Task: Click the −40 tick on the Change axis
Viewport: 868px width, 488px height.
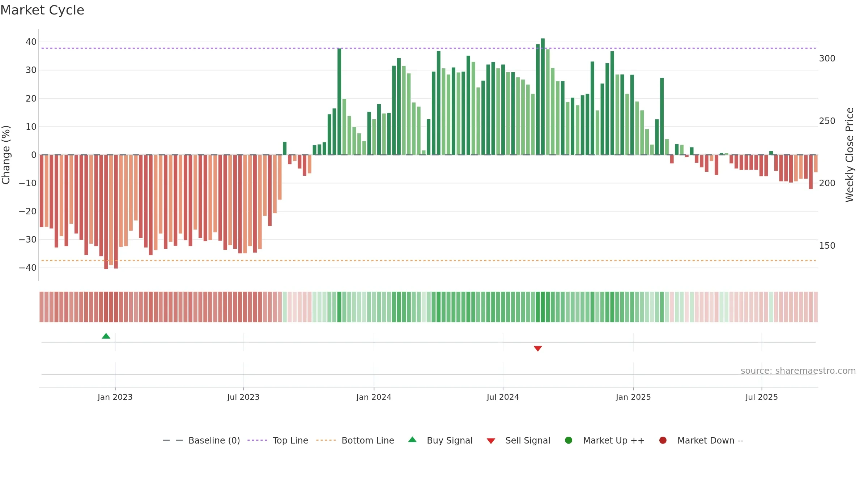Action: click(28, 268)
